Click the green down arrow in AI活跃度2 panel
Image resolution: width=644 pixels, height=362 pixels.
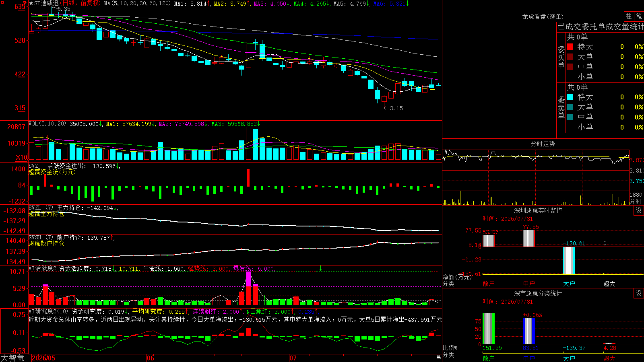(x=321, y=268)
